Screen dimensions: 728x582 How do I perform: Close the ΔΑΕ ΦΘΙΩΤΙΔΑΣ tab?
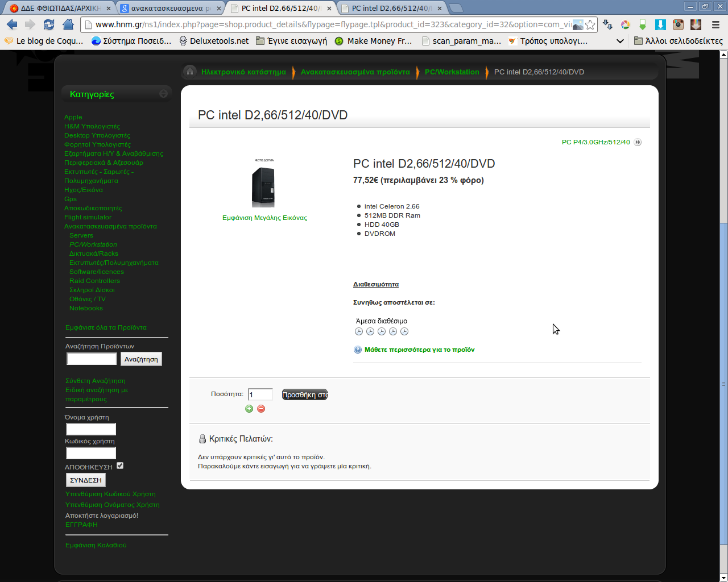pyautogui.click(x=109, y=9)
